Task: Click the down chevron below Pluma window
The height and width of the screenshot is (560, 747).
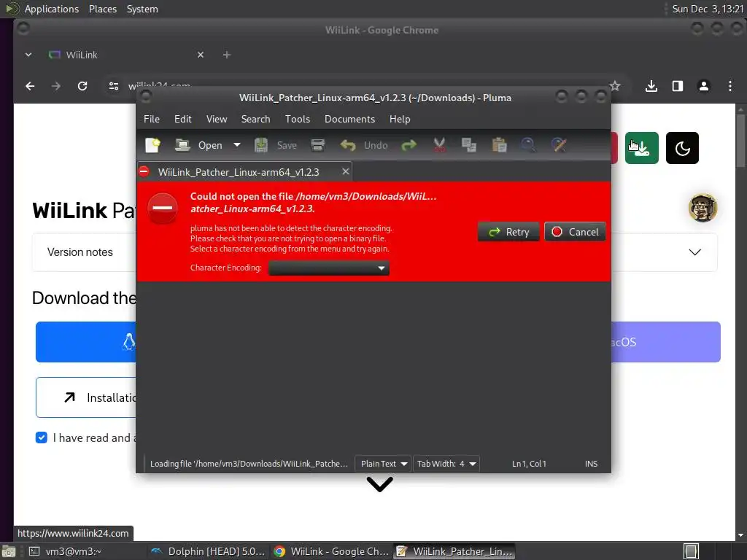Action: (379, 485)
